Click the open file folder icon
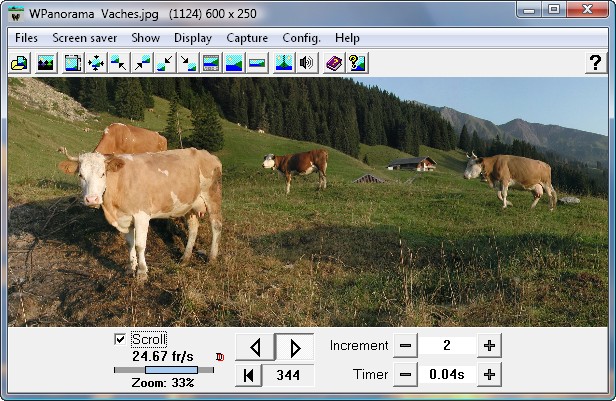616x401 pixels. pos(18,63)
